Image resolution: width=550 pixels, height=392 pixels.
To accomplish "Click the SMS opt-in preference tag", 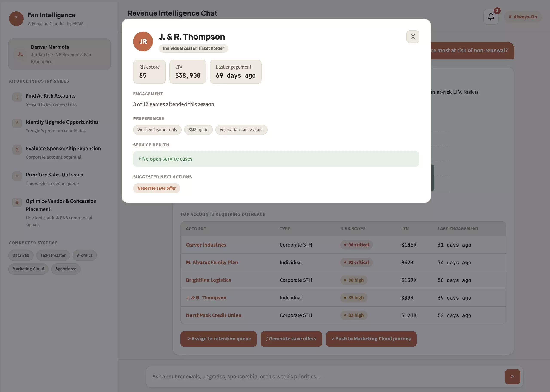I will (x=198, y=130).
